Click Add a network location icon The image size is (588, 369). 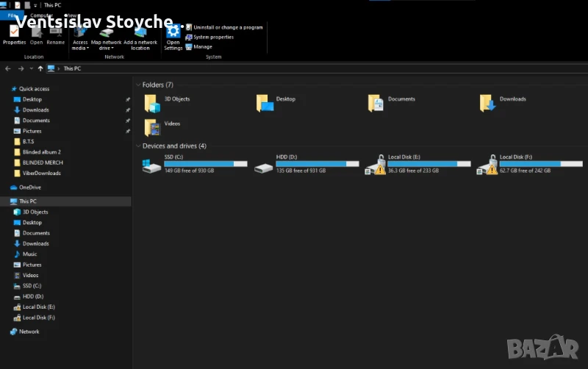[140, 35]
